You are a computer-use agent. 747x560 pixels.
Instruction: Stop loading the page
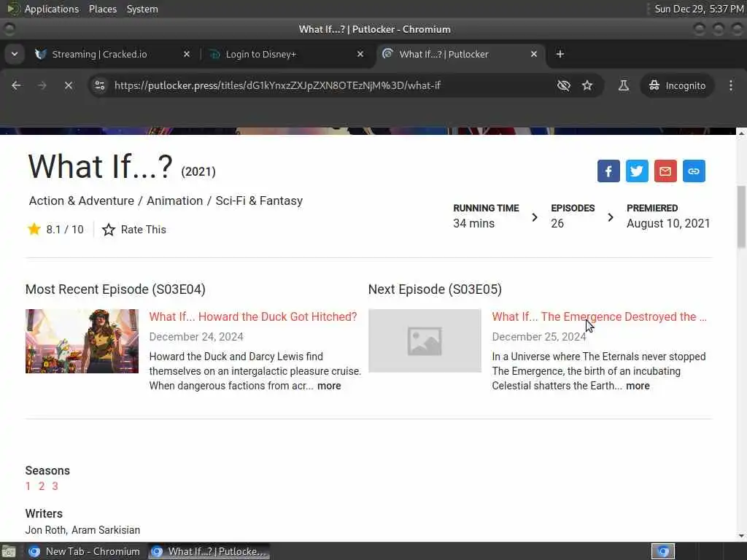point(69,85)
